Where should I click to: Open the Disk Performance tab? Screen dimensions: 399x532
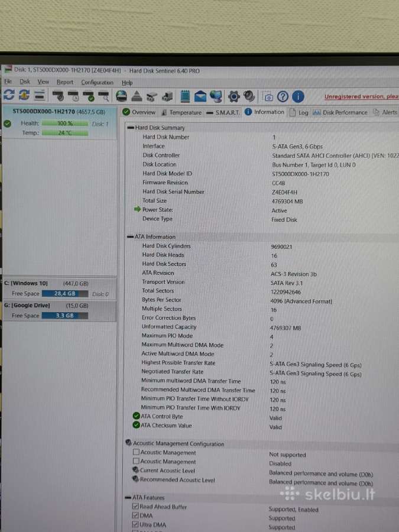coord(340,112)
